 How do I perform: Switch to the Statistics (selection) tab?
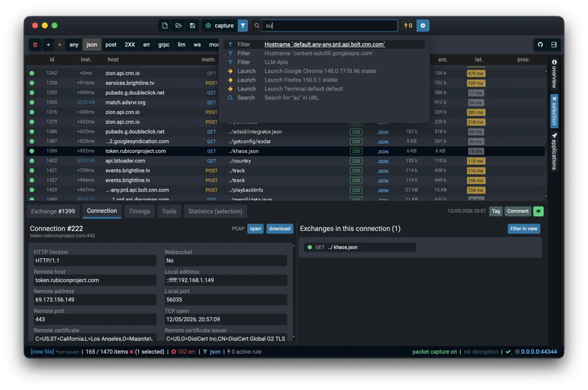215,211
